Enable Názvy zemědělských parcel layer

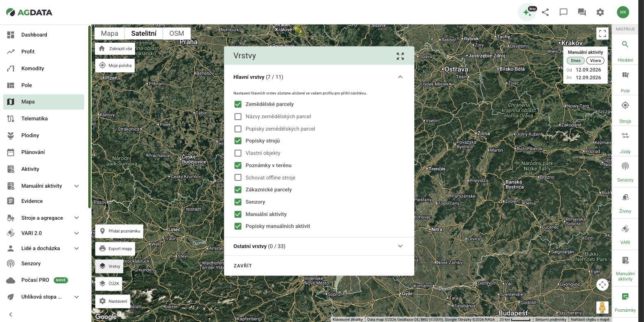pos(238,117)
